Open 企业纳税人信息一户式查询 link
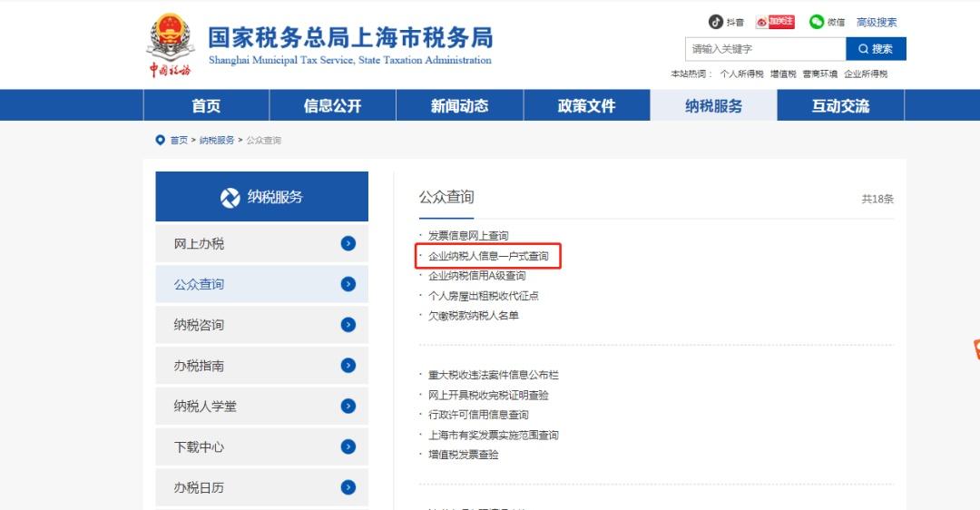 click(488, 256)
